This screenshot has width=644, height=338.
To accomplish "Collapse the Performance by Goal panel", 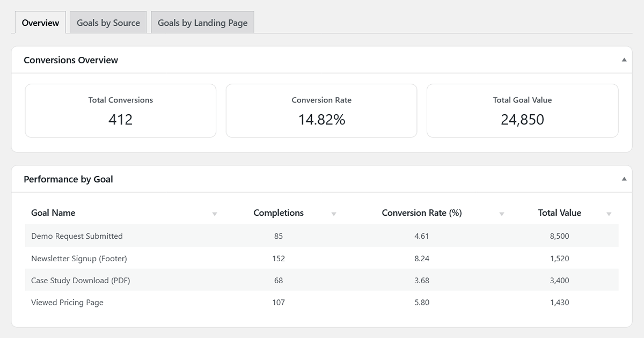I will (x=624, y=179).
